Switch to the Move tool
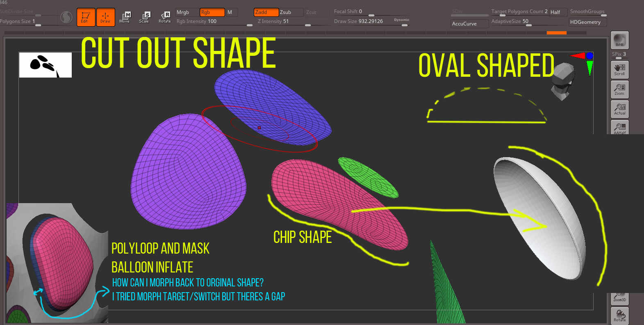 (125, 17)
